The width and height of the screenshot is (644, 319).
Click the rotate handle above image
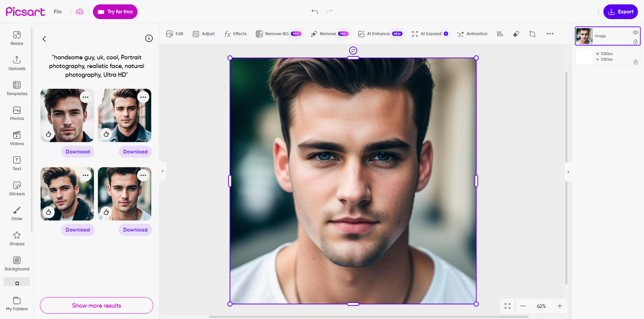[x=353, y=50]
